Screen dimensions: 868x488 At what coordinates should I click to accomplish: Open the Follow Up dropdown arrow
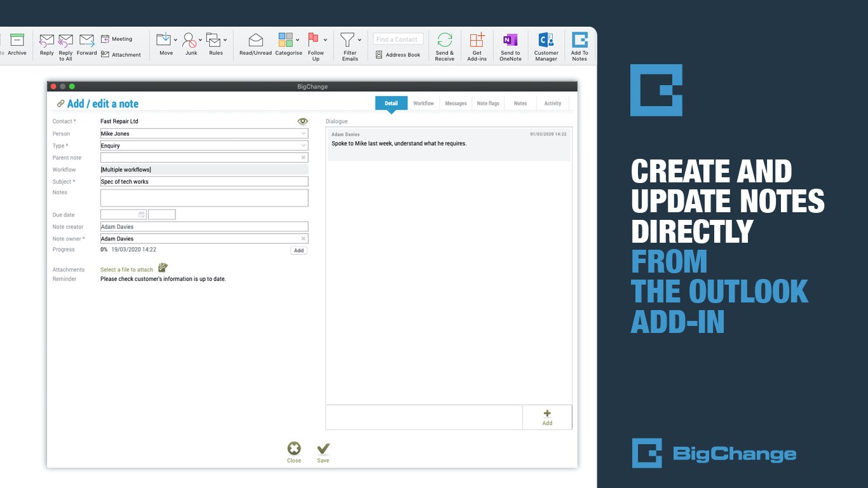[325, 40]
